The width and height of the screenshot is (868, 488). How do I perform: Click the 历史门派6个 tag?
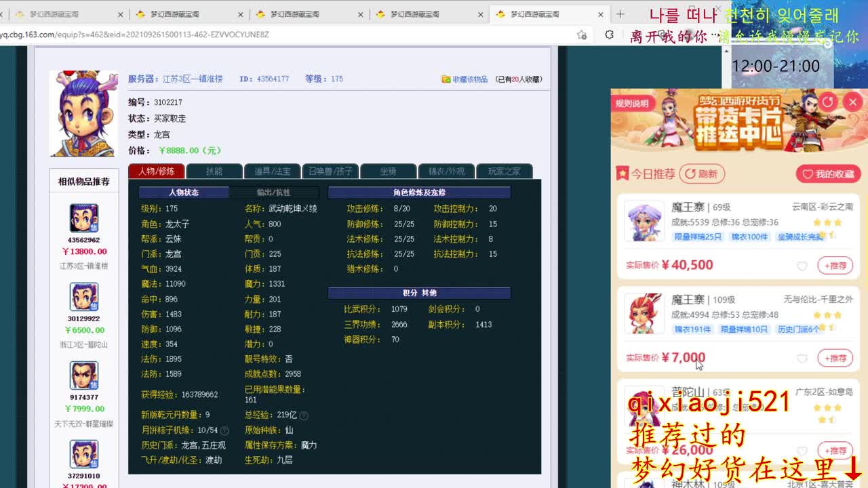pos(798,329)
